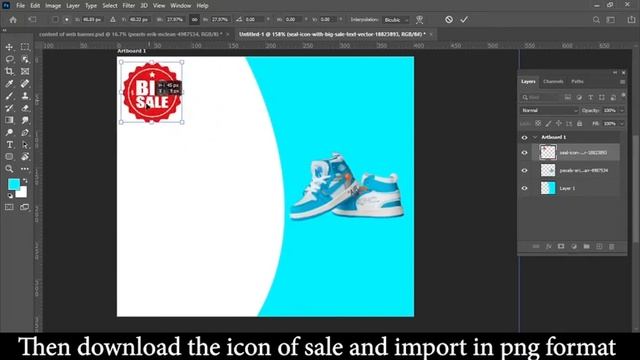Open the Normal blend mode dropdown
This screenshot has width=640, height=360.
pos(549,111)
